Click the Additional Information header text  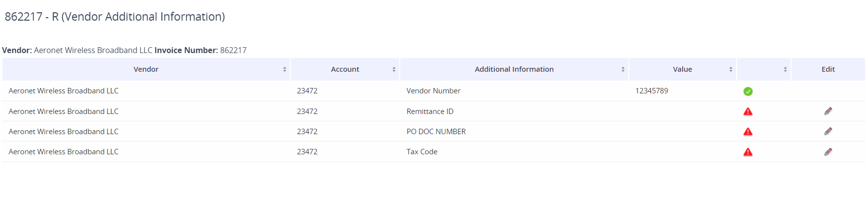point(514,69)
